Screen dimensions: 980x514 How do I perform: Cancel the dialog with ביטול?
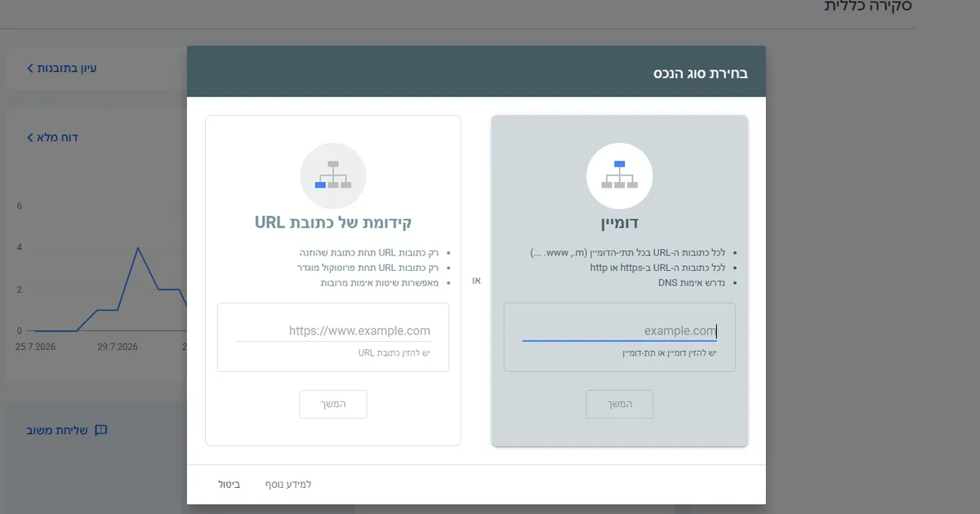tap(229, 485)
